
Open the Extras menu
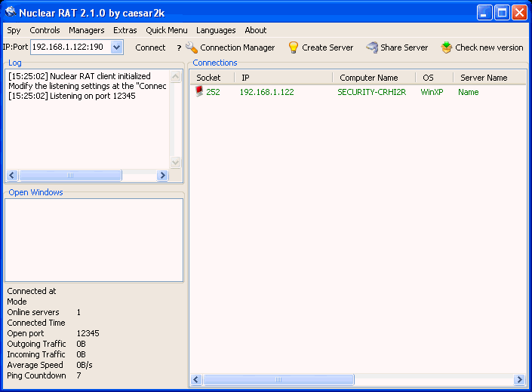point(125,30)
